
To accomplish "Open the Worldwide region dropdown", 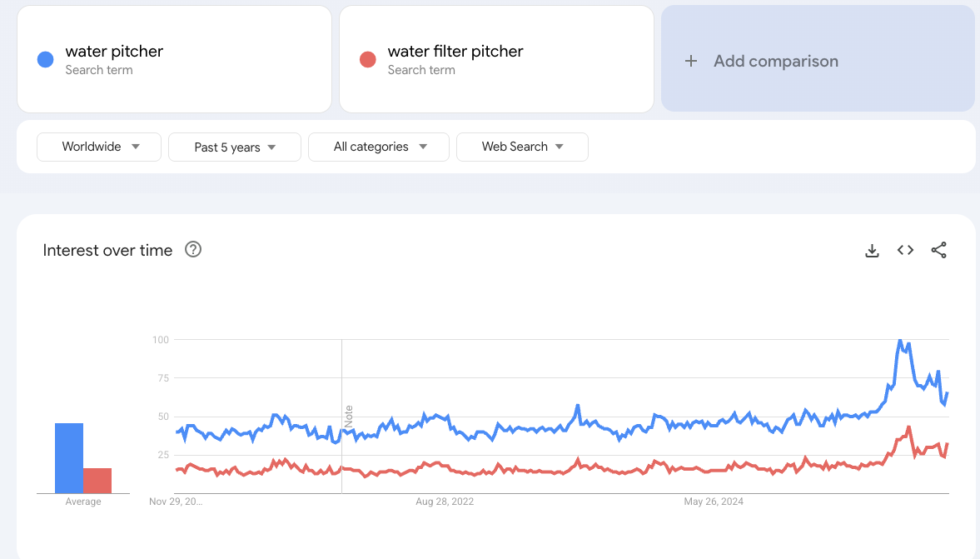I will pos(98,147).
